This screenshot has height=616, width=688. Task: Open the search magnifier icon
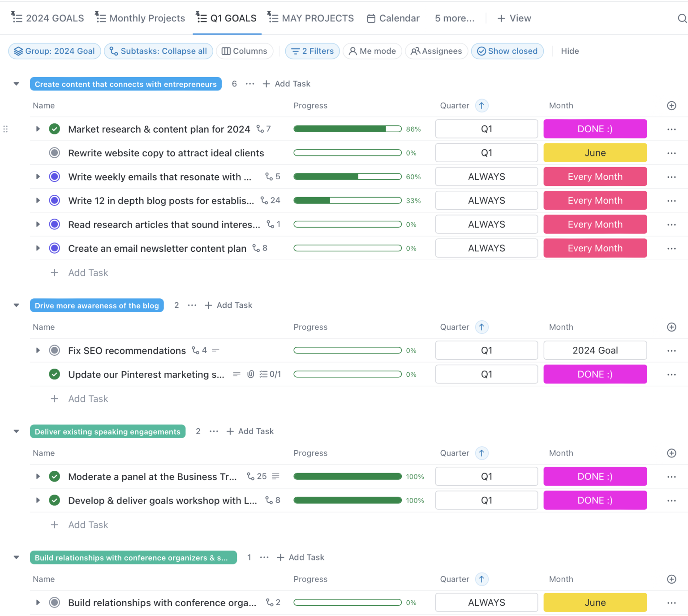click(x=682, y=18)
